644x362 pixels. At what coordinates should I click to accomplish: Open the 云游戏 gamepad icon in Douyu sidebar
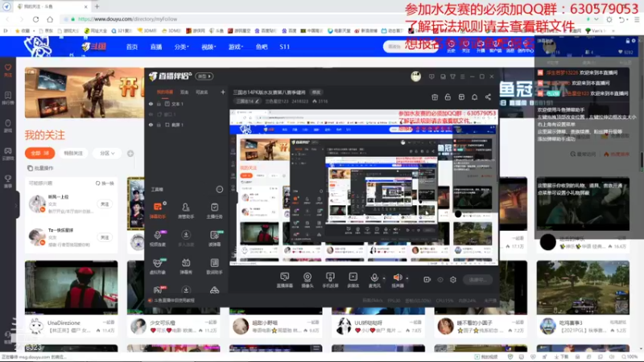(x=8, y=153)
